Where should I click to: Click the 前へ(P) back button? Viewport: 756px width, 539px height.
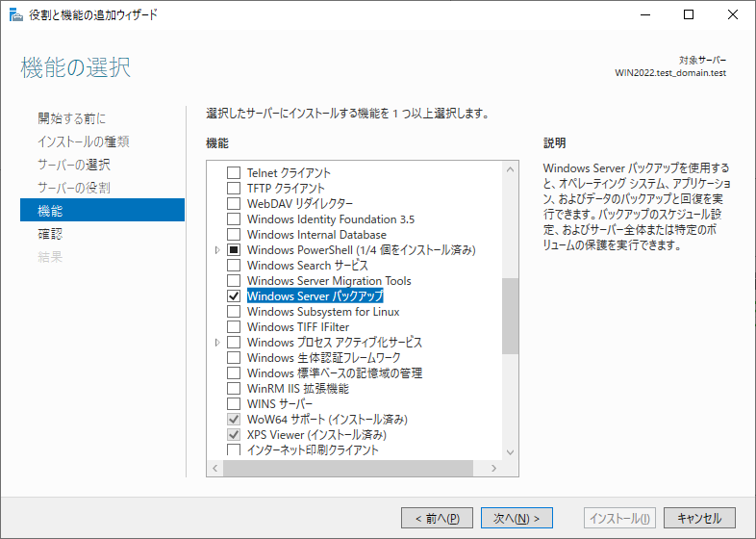pyautogui.click(x=437, y=518)
